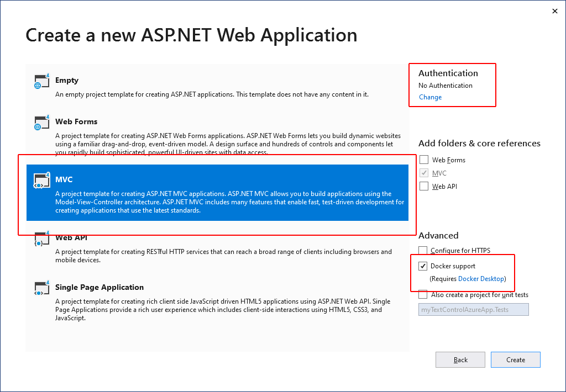Screen dimensions: 566x392
Task: Click the Web API description text
Action: 223,256
